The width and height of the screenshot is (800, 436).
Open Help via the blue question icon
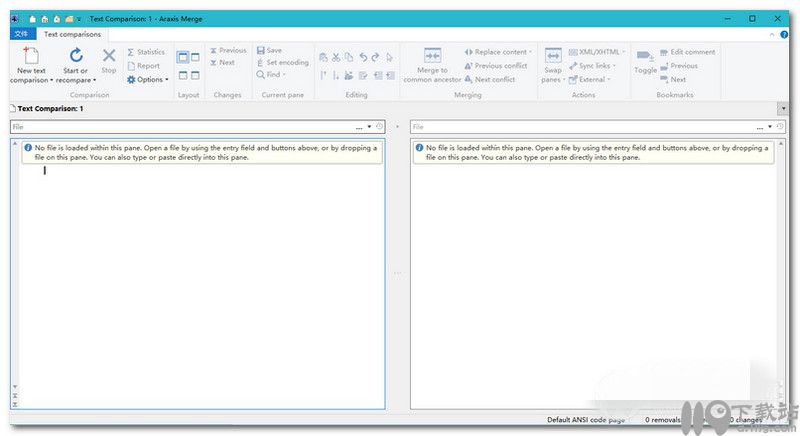click(784, 35)
